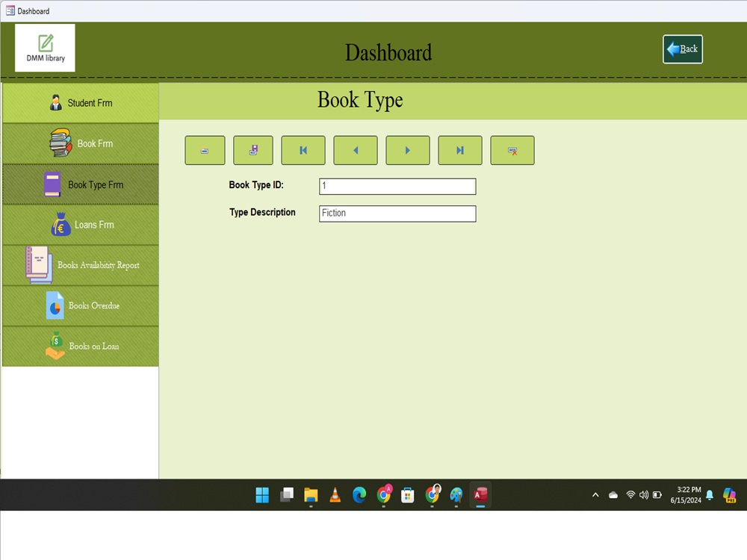Click the Wi-Fi tray icon

coord(630,495)
